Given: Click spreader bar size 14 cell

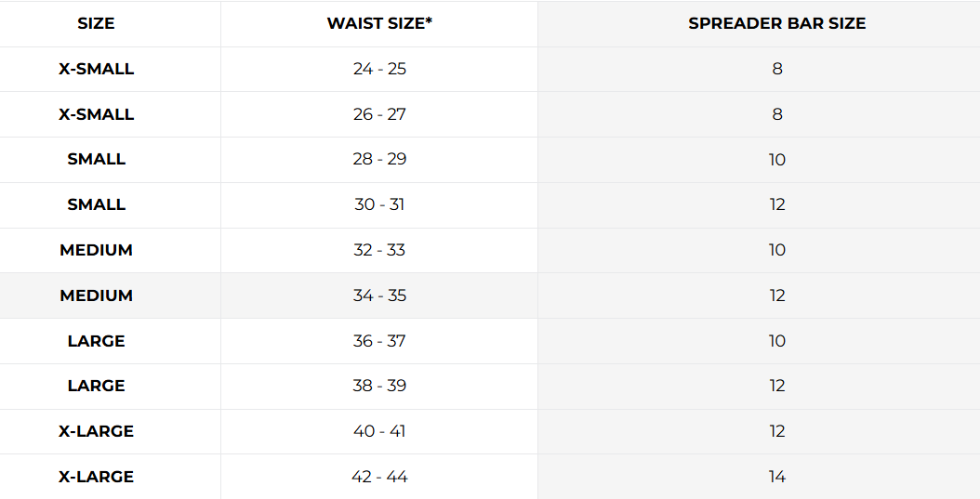Looking at the screenshot, I should point(776,477).
